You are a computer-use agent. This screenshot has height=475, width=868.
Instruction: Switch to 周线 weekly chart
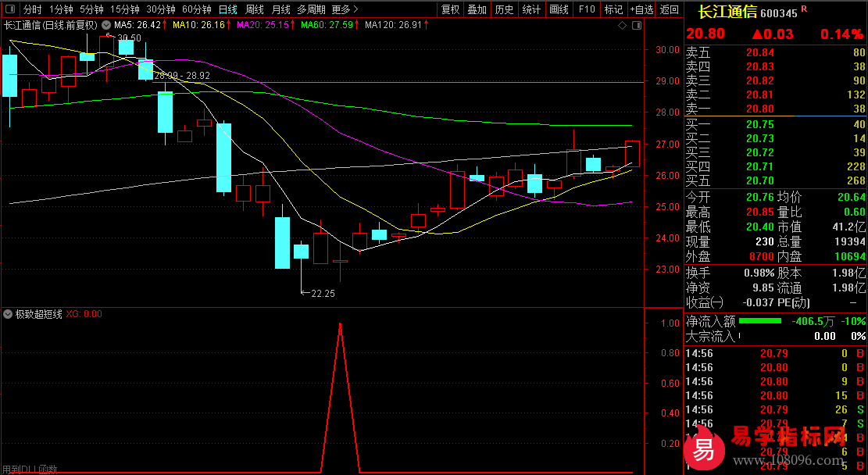tap(254, 9)
